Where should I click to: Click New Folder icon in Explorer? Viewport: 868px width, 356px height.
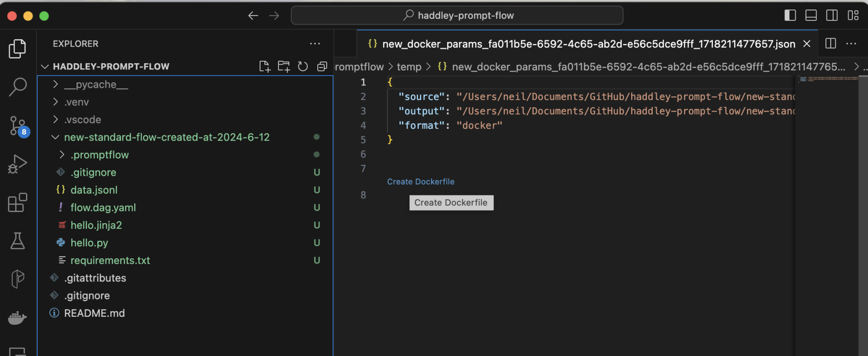pyautogui.click(x=284, y=67)
